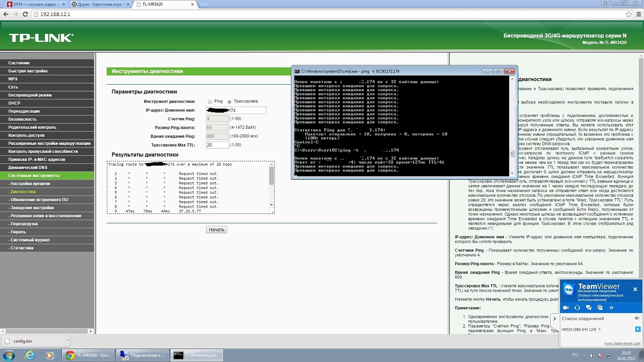Switch to Chrome TL-MR3420 taskbar button

(88, 355)
